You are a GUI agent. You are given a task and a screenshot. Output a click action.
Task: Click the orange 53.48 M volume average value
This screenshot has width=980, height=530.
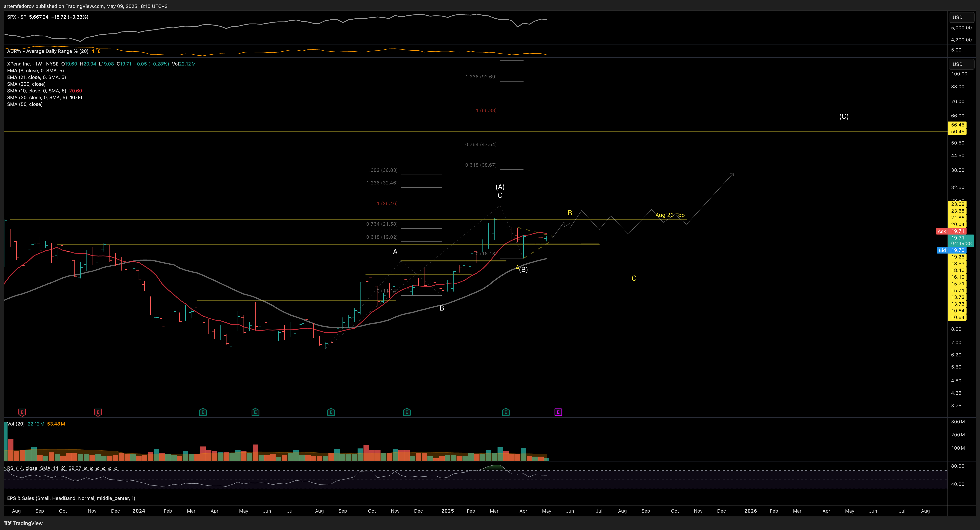pyautogui.click(x=56, y=424)
